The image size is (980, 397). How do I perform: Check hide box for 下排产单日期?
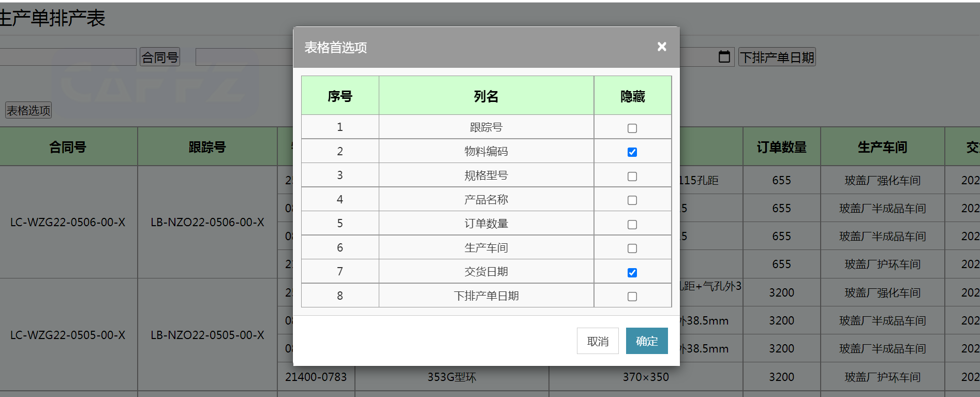[x=632, y=297]
